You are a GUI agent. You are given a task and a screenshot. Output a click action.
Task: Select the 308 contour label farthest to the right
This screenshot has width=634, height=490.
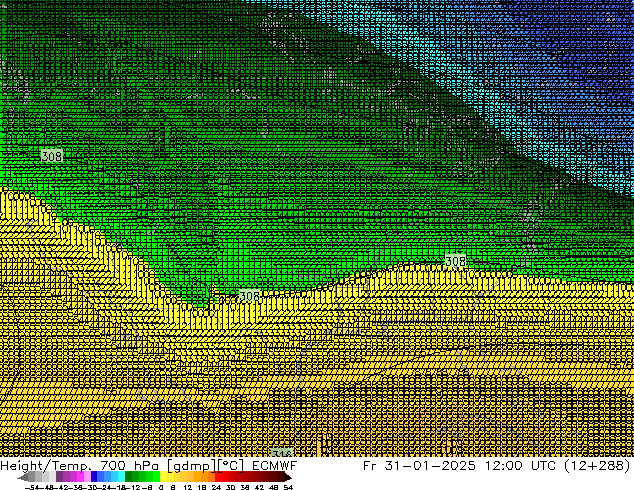click(x=455, y=261)
